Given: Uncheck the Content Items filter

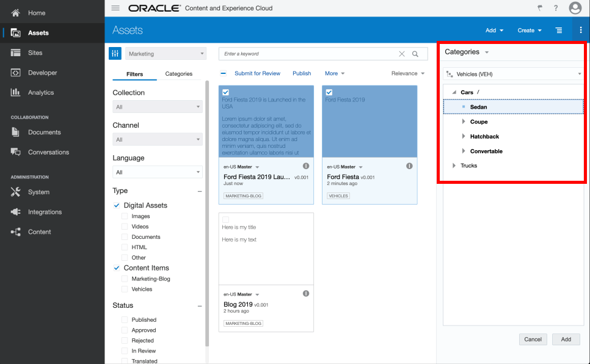Looking at the screenshot, I should coord(117,268).
